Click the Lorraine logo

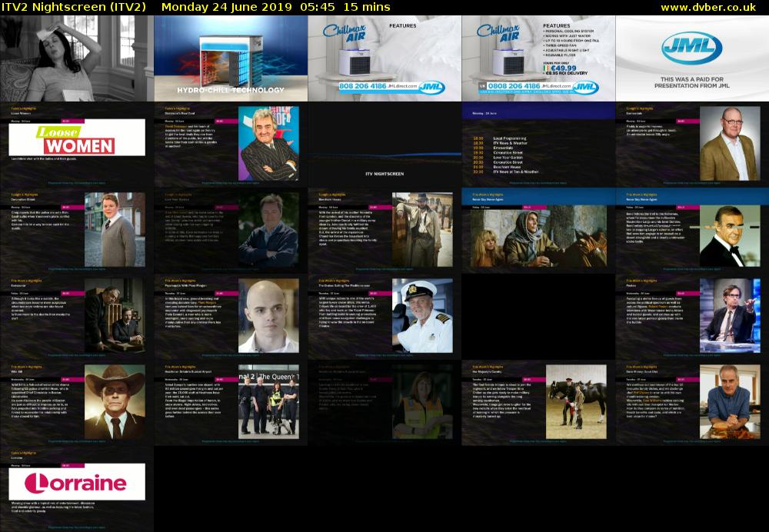[x=76, y=484]
